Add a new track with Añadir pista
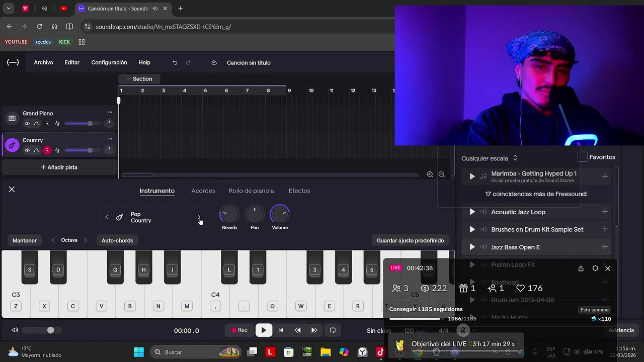The height and width of the screenshot is (362, 644). pyautogui.click(x=59, y=167)
